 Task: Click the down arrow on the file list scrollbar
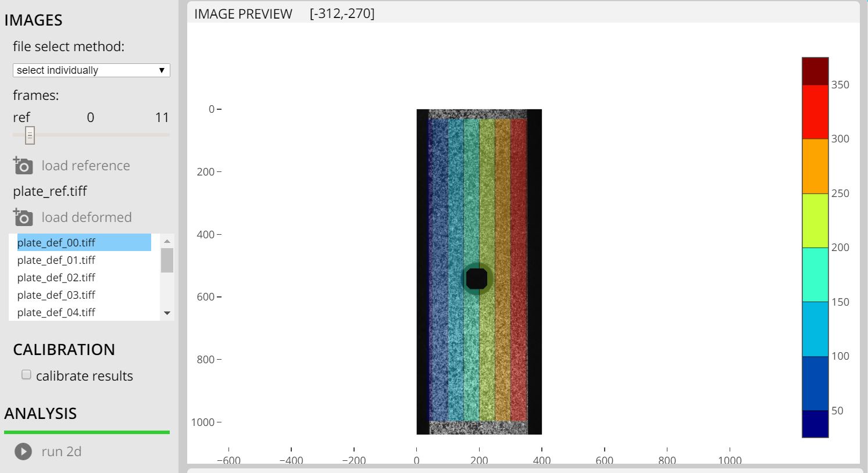coord(167,313)
